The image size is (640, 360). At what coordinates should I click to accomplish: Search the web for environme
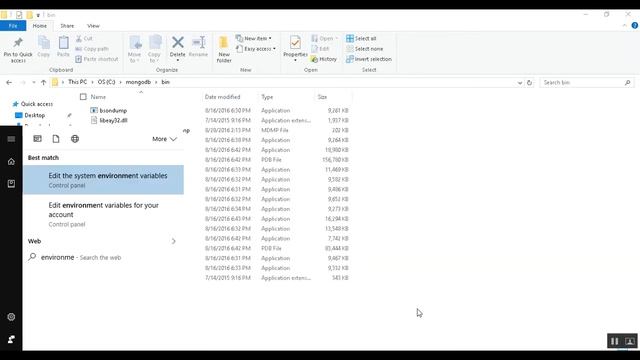(x=104, y=257)
